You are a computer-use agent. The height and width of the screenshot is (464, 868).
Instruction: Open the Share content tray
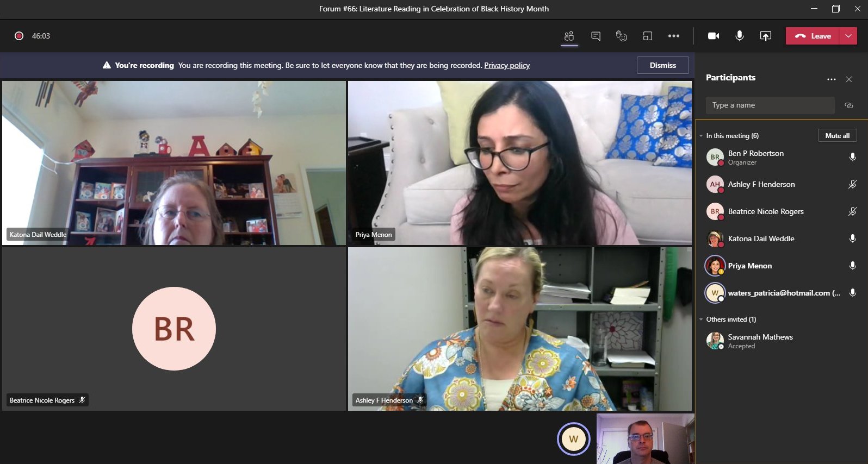(x=766, y=36)
